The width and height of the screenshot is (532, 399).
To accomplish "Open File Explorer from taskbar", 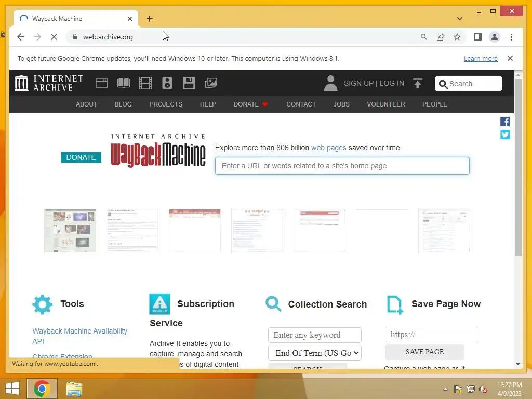I will pyautogui.click(x=74, y=389).
